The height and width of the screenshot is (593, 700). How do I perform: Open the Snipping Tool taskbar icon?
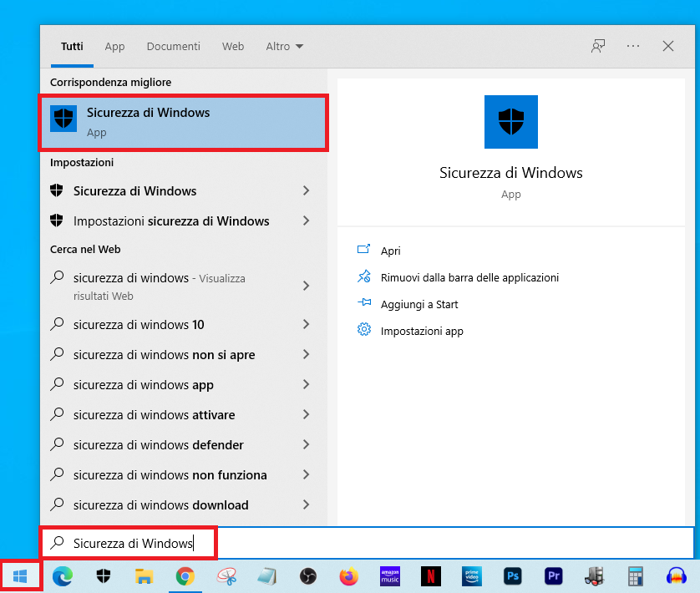point(226,576)
